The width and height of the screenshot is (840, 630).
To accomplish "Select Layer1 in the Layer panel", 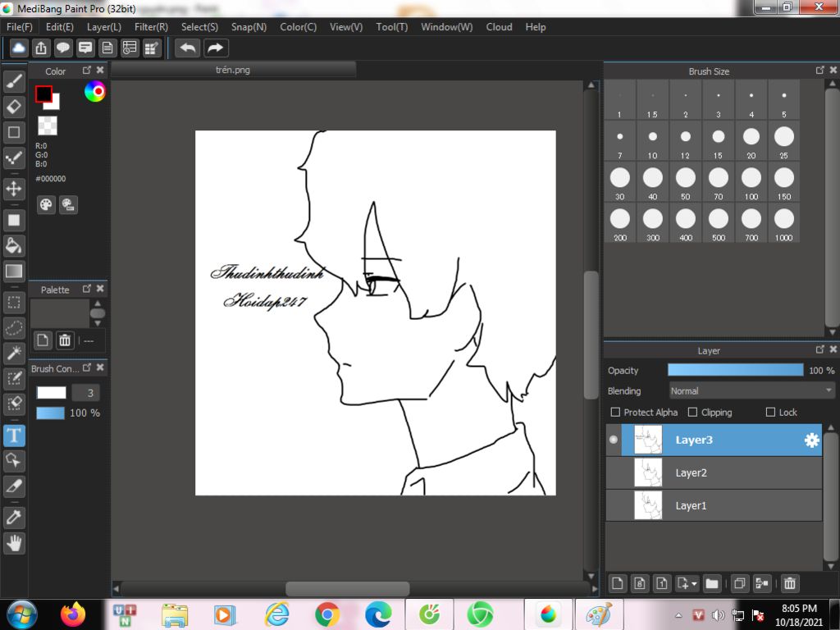I will (714, 505).
